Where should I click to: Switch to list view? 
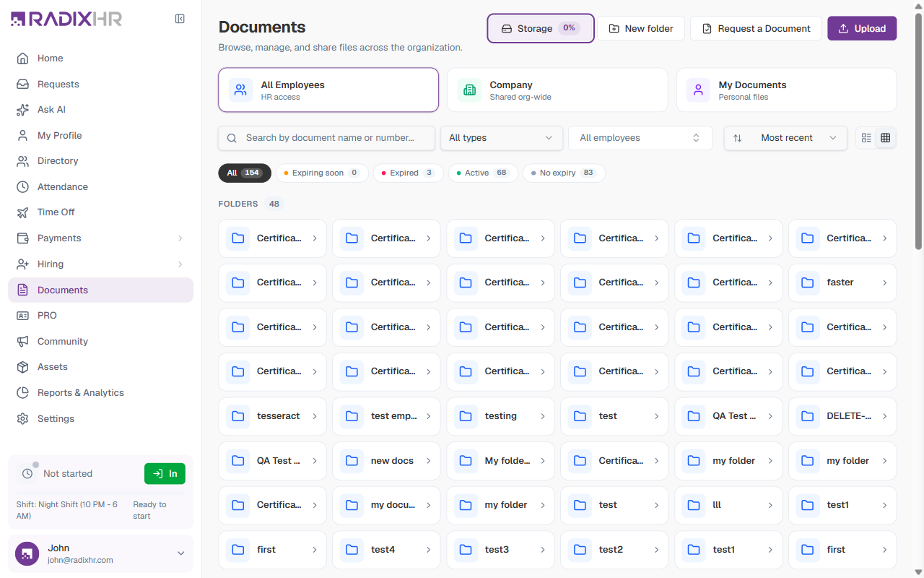[x=866, y=138]
